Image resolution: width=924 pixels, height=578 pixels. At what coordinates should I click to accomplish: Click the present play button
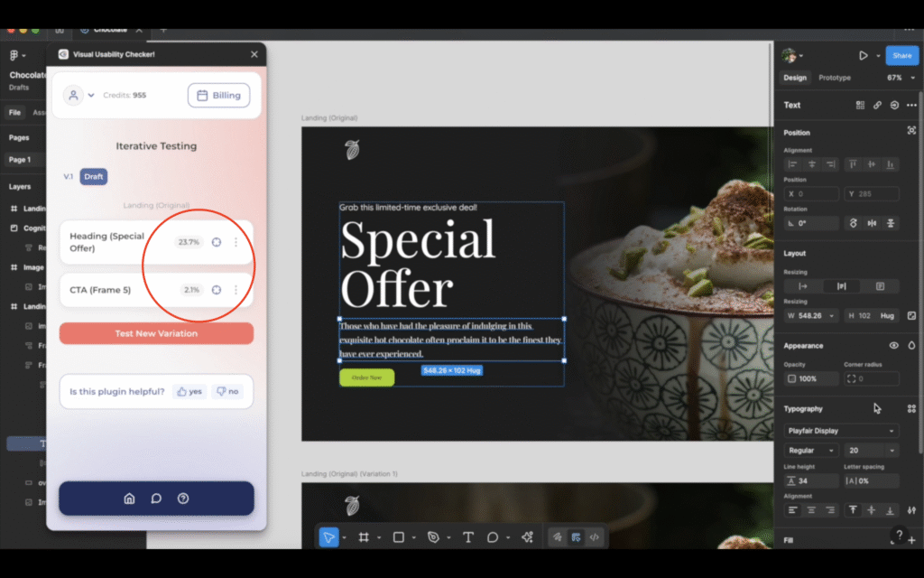[x=863, y=55]
